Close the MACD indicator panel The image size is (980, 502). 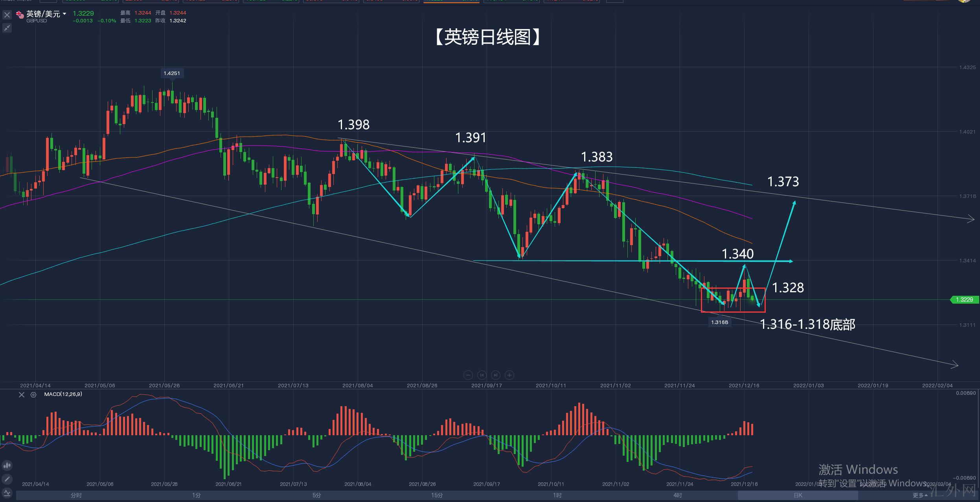(x=22, y=395)
